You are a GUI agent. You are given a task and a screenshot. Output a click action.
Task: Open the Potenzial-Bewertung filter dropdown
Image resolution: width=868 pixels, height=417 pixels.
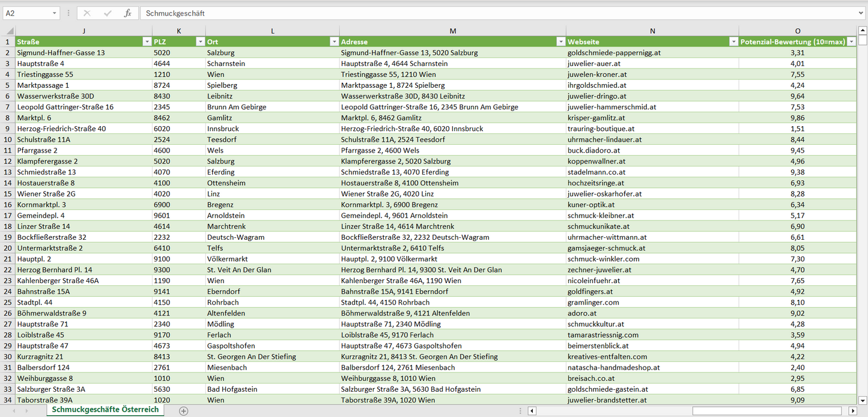click(x=851, y=42)
